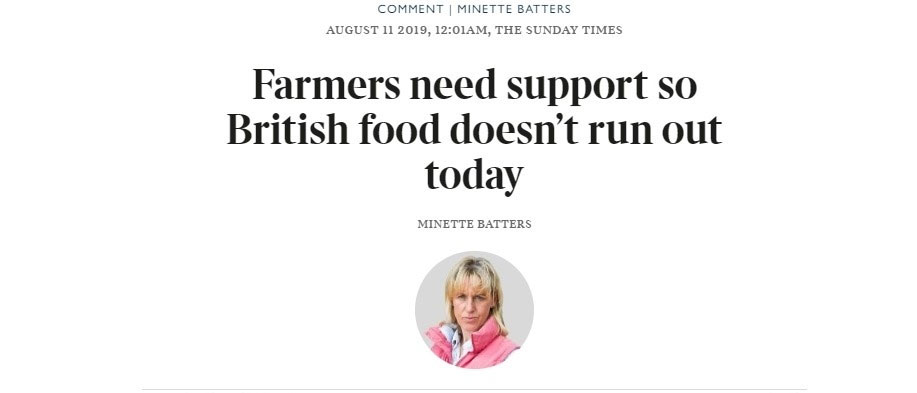Click the word "British" in the headline
This screenshot has width=917, height=393.
288,130
